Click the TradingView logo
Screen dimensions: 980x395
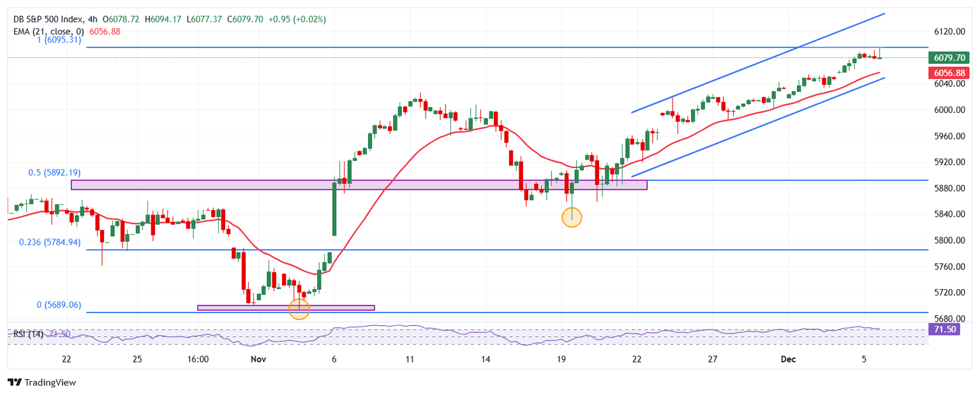click(x=41, y=382)
